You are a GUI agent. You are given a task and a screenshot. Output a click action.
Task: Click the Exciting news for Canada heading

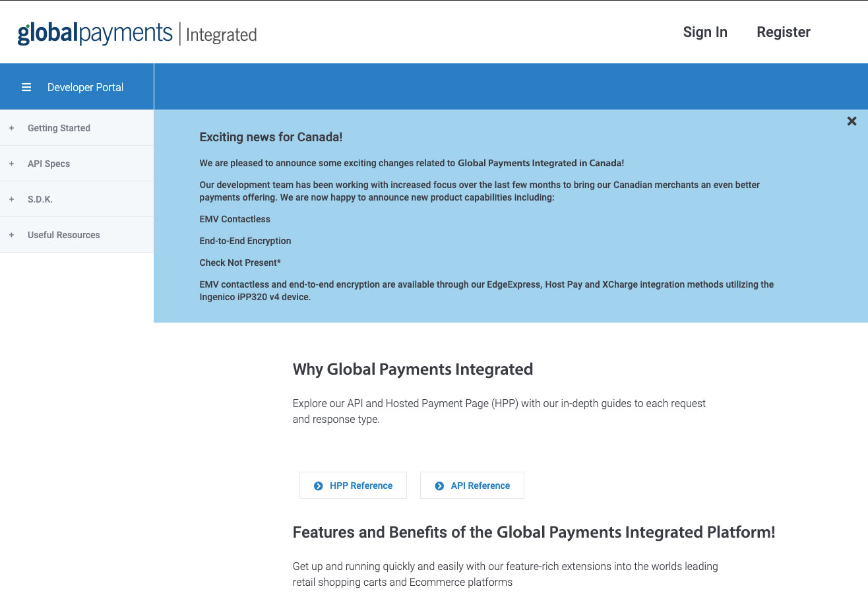(x=270, y=137)
